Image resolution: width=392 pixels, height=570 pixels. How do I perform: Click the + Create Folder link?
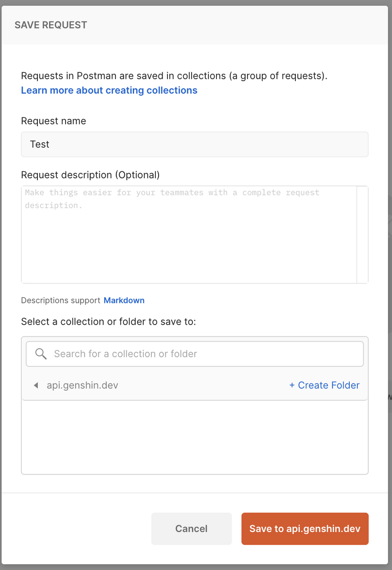tap(324, 385)
